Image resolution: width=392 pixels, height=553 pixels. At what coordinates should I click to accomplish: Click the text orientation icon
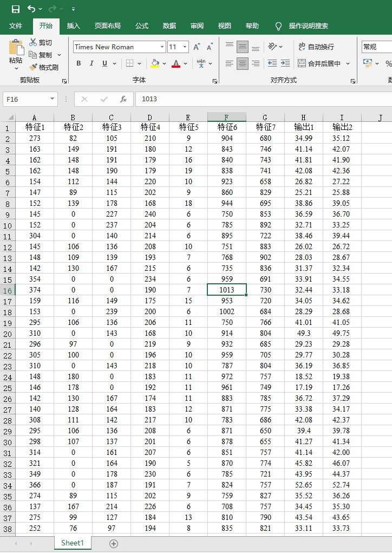[272, 47]
